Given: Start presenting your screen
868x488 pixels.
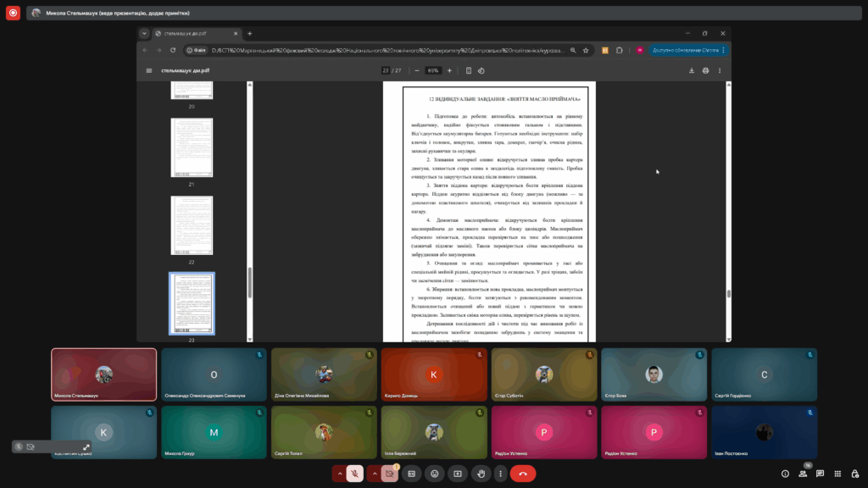Looking at the screenshot, I should click(x=457, y=474).
